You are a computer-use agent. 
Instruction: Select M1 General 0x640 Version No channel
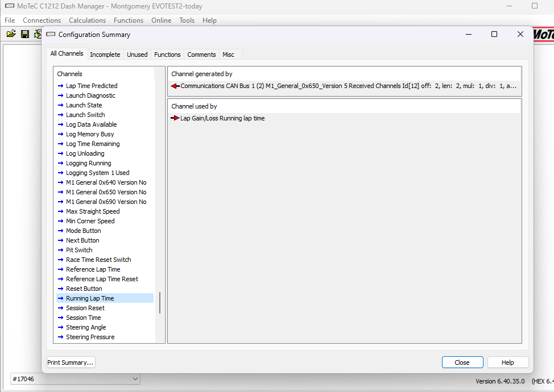106,182
